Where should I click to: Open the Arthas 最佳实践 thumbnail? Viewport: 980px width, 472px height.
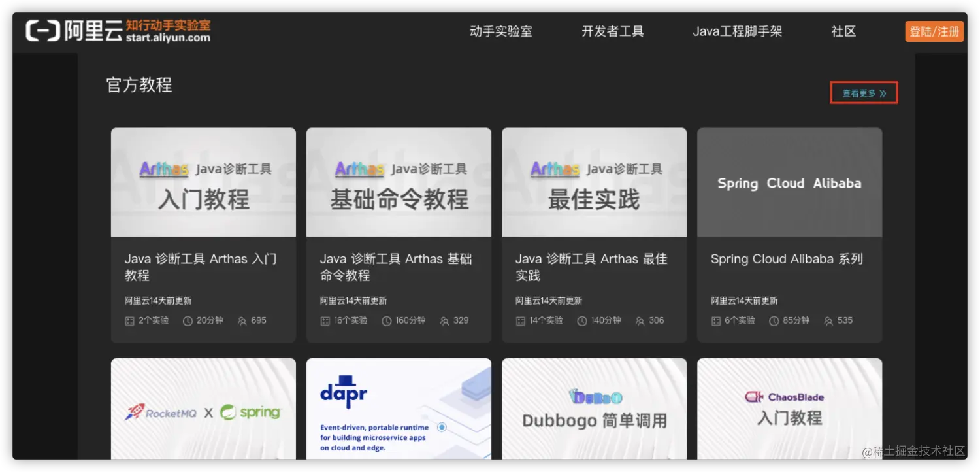(594, 182)
